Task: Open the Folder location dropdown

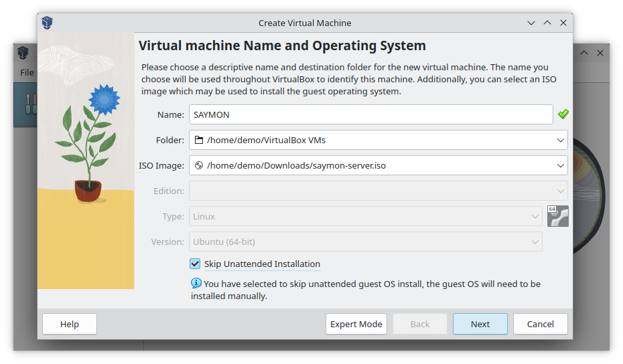Action: pyautogui.click(x=560, y=140)
